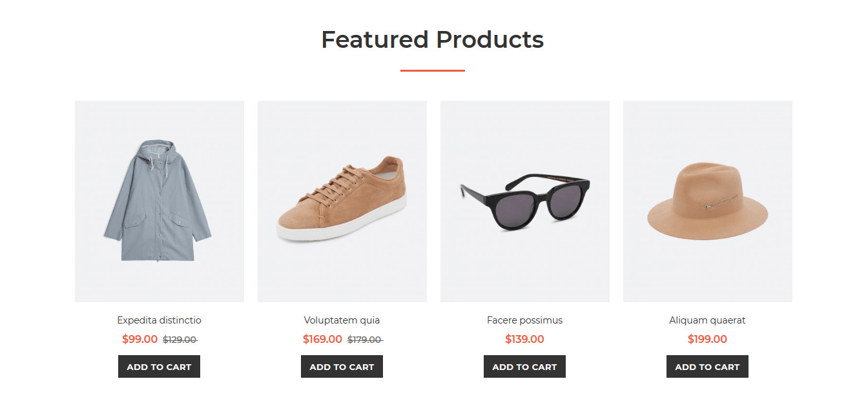Add Voluptatem quia sneakers to cart
The width and height of the screenshot is (868, 401).
click(342, 366)
